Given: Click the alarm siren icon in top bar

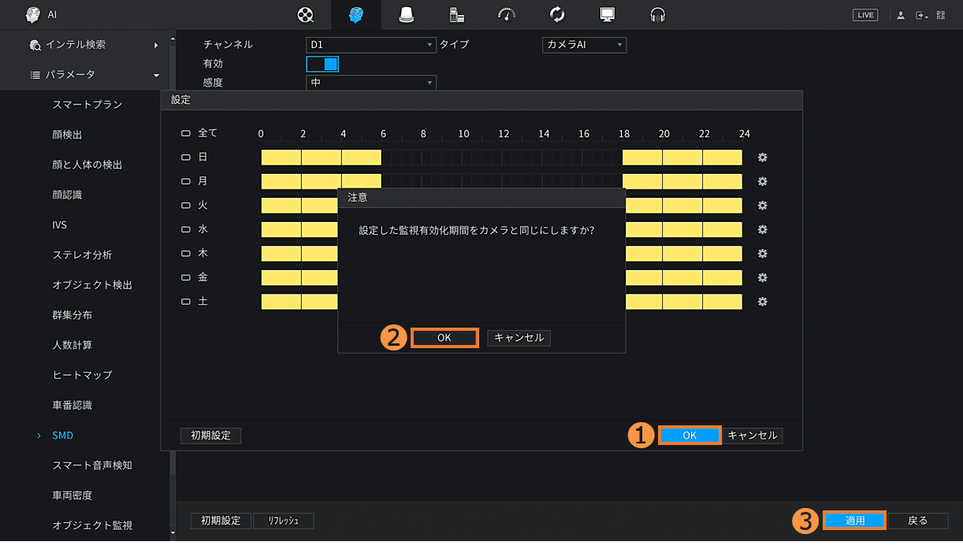Looking at the screenshot, I should pos(407,15).
